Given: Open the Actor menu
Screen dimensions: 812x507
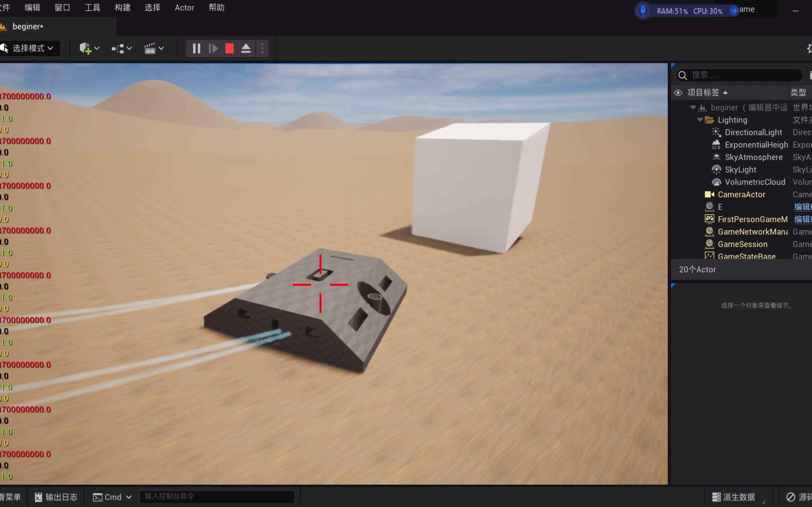Looking at the screenshot, I should [184, 8].
